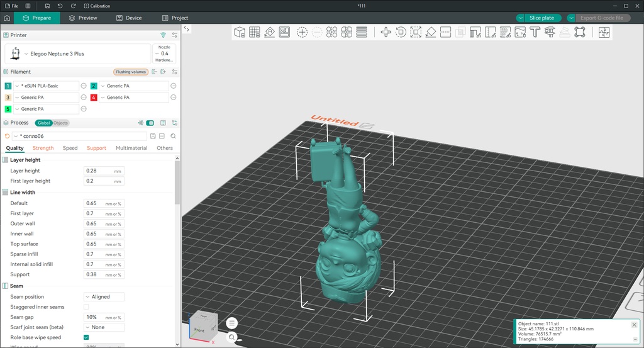Select the Cut tool
The height and width of the screenshot is (348, 644).
pos(446,32)
